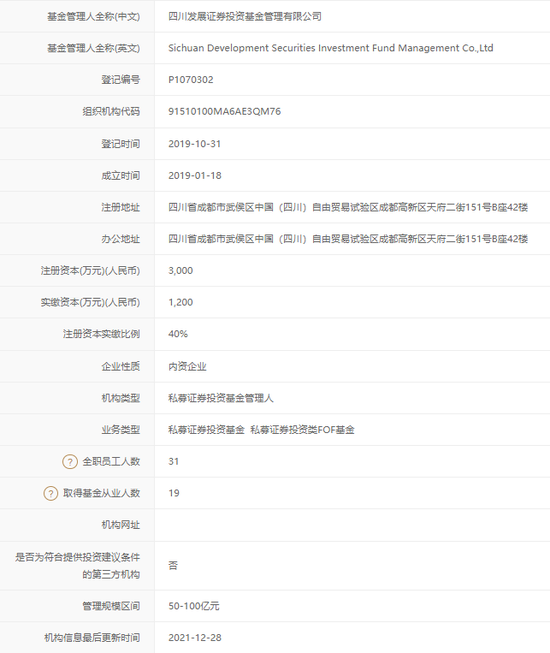
Task: Click the label 全职员工人数
Action: tap(111, 461)
